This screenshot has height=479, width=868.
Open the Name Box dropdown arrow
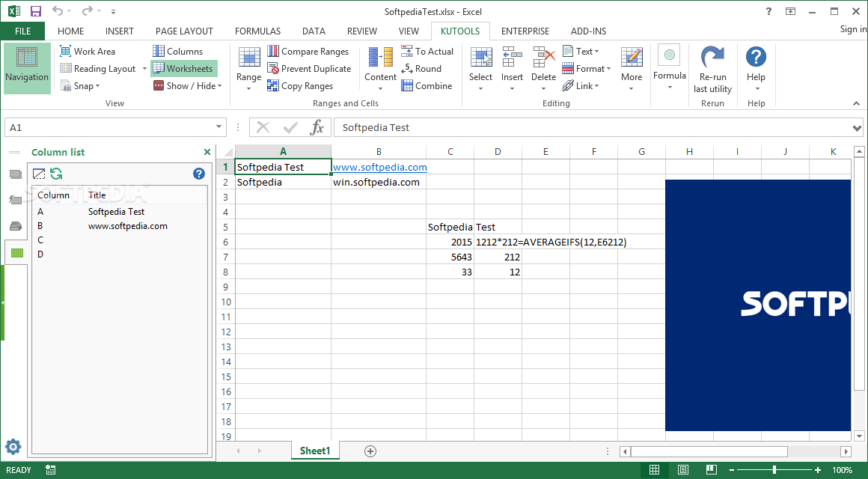219,127
